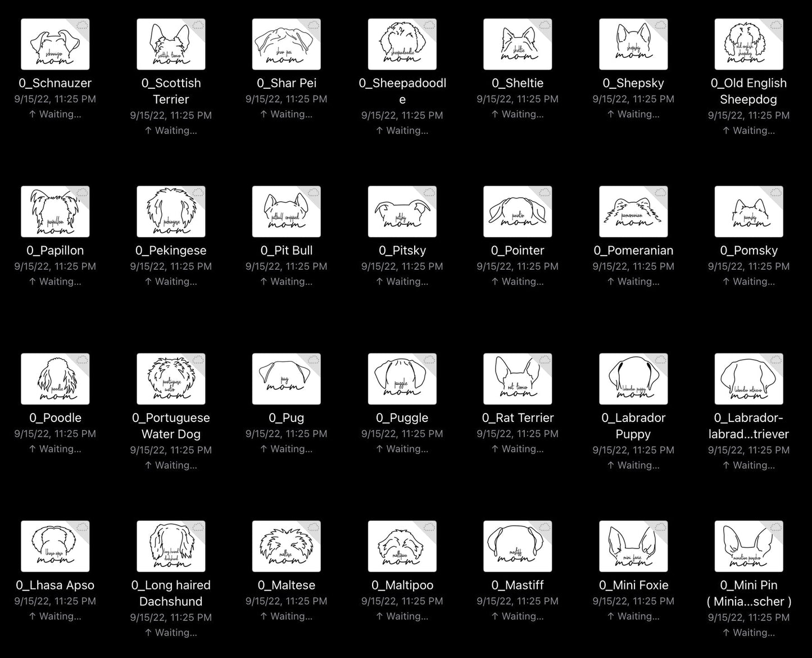Open the 0_Labrador Puppy file thumbnail
This screenshot has height=658, width=812.
tap(633, 379)
